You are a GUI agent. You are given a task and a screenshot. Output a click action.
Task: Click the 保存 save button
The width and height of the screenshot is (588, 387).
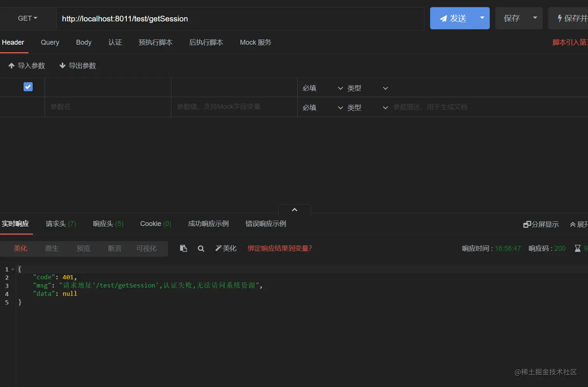point(511,18)
